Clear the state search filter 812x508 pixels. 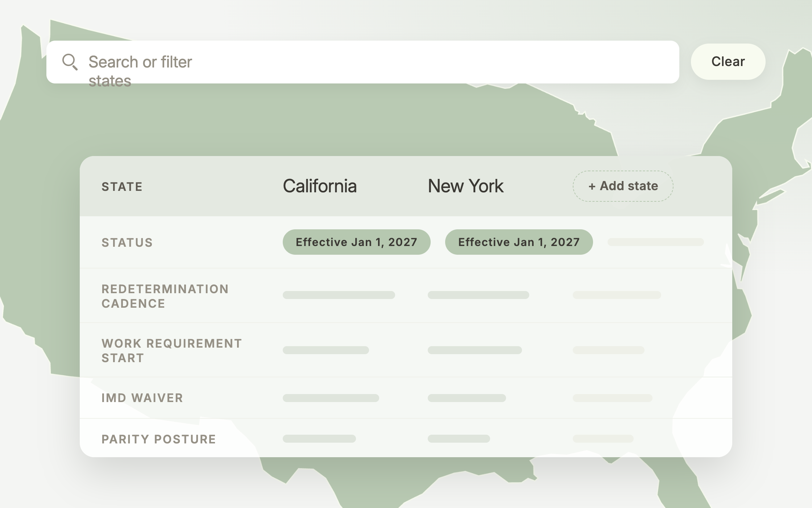click(728, 62)
